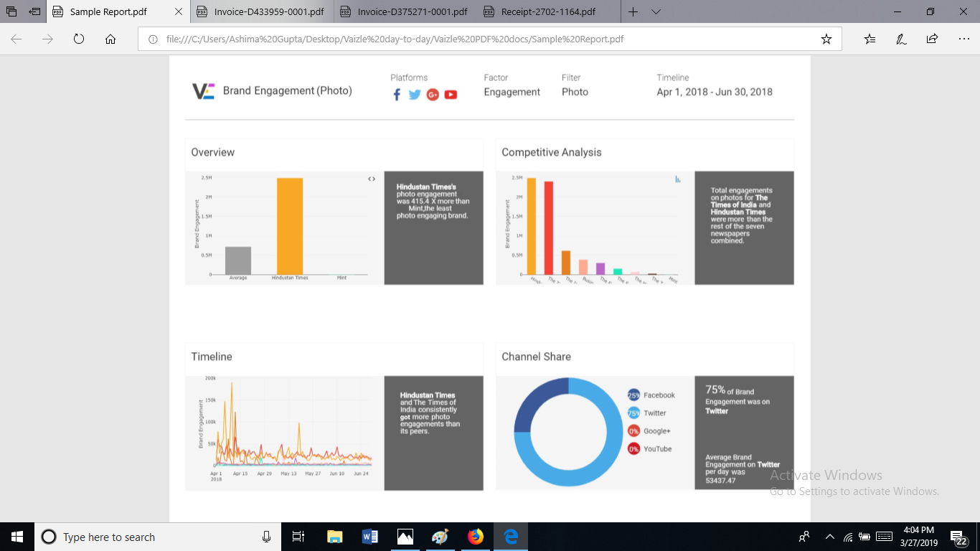The image size is (980, 551).
Task: Click the browser Forward arrow
Action: [x=47, y=39]
